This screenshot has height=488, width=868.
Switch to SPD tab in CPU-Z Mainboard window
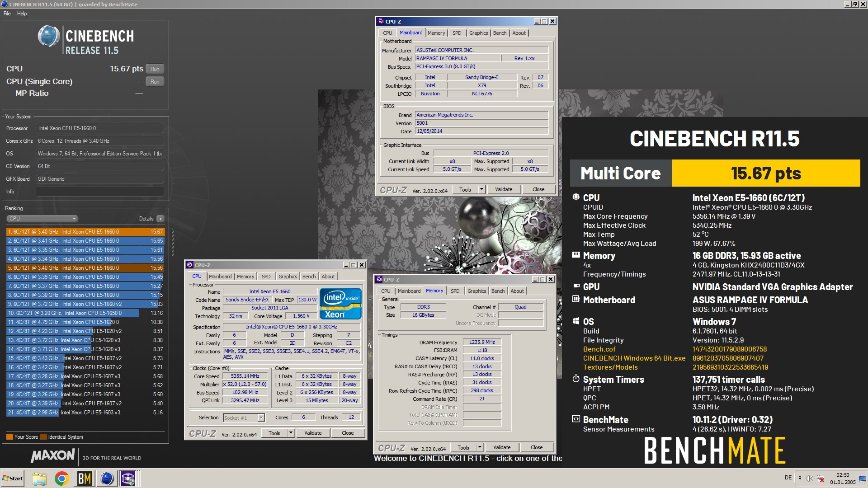pos(457,33)
